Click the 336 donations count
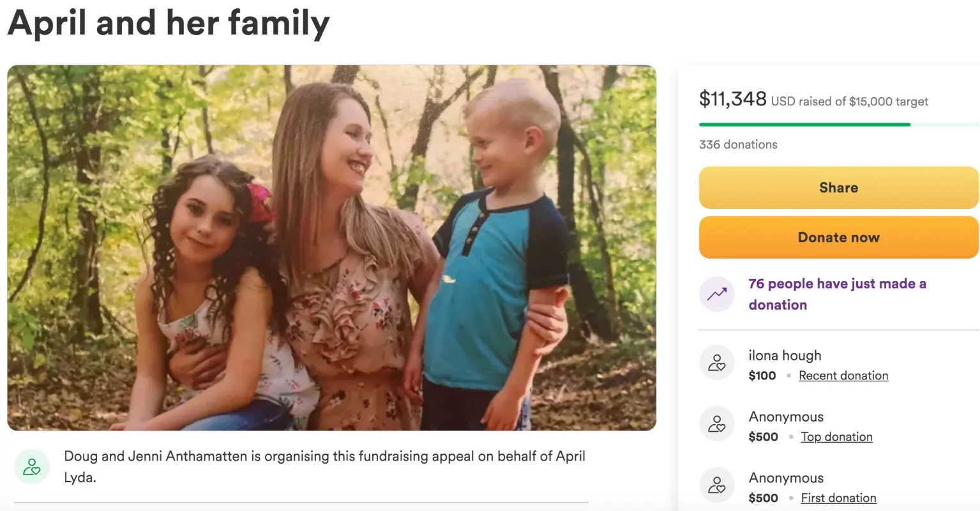The height and width of the screenshot is (511, 980). pos(738,144)
